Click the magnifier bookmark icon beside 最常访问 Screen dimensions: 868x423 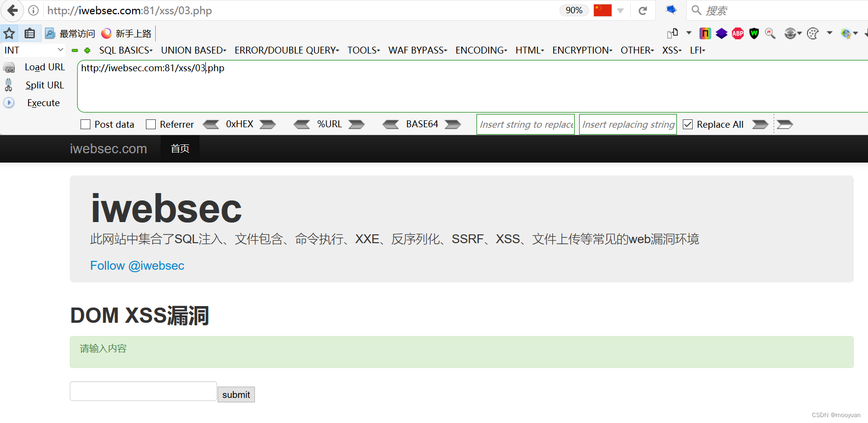click(50, 33)
